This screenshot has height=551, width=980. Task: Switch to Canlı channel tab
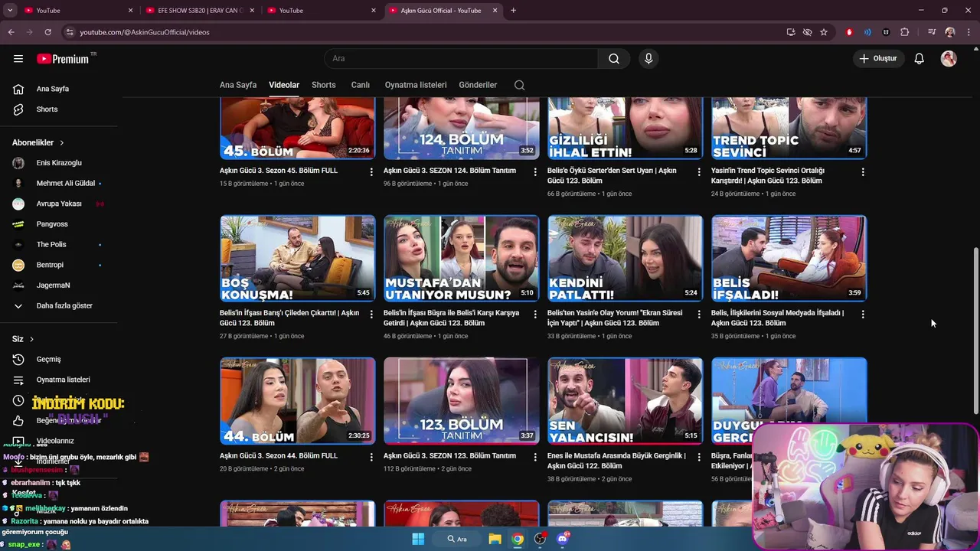pyautogui.click(x=361, y=85)
